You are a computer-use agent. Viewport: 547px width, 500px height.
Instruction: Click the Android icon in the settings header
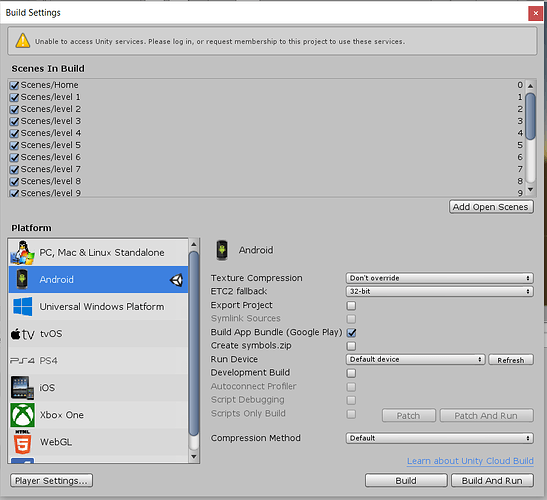click(222, 250)
